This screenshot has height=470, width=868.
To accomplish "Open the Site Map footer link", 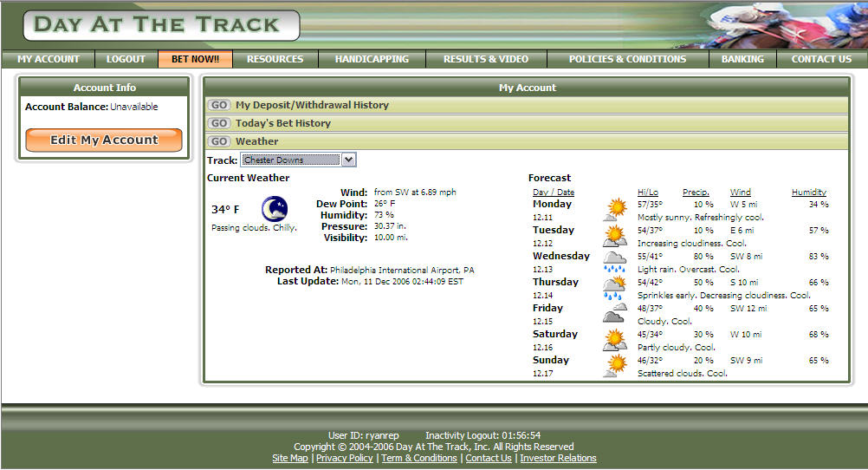I will click(x=290, y=459).
